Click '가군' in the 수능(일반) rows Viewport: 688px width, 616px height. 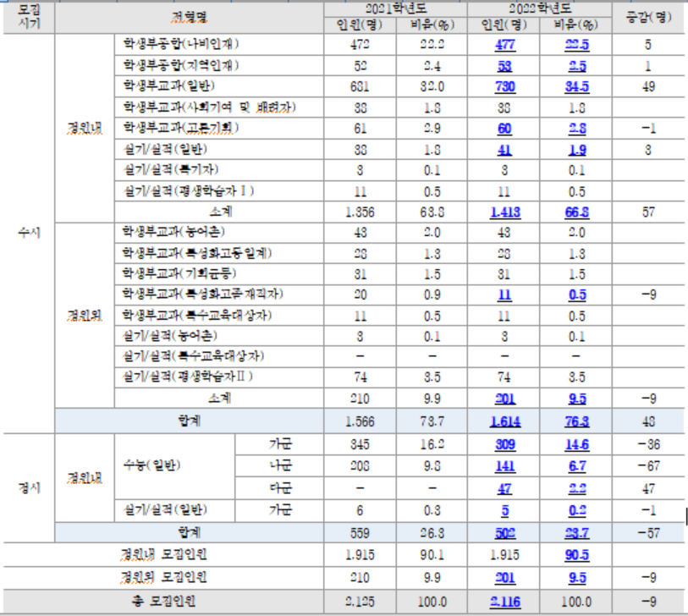[x=280, y=444]
